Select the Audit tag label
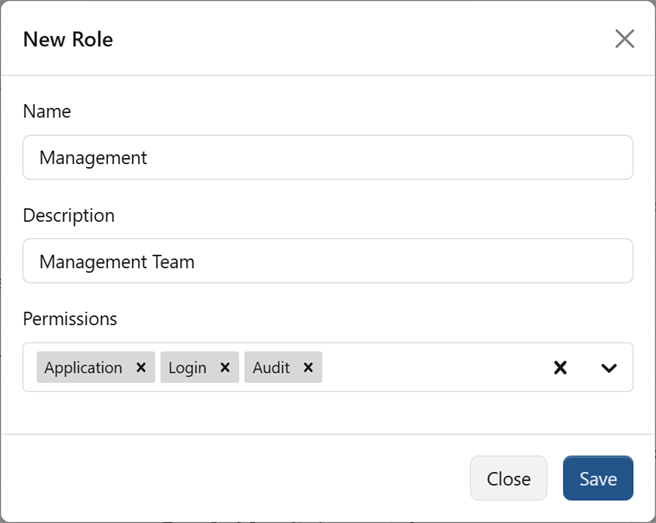This screenshot has height=523, width=656. pos(271,368)
